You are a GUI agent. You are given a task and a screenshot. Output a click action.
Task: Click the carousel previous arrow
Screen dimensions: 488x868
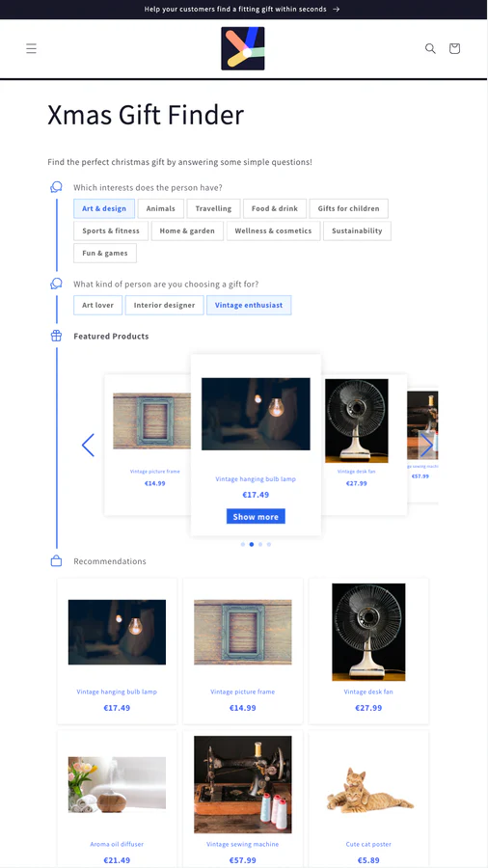[88, 445]
